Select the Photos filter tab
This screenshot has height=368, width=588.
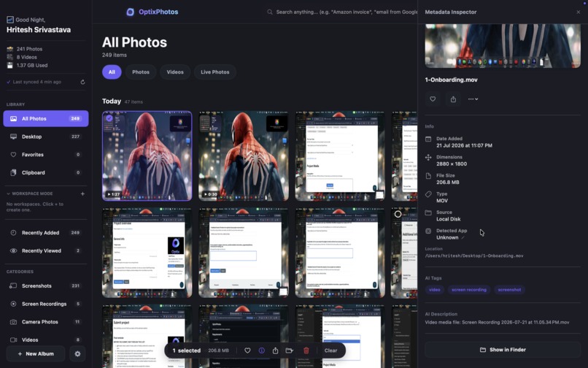[x=141, y=72]
